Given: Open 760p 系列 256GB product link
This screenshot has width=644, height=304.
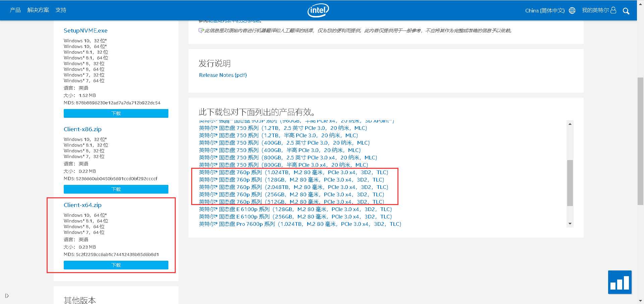Looking at the screenshot, I should (291, 195).
